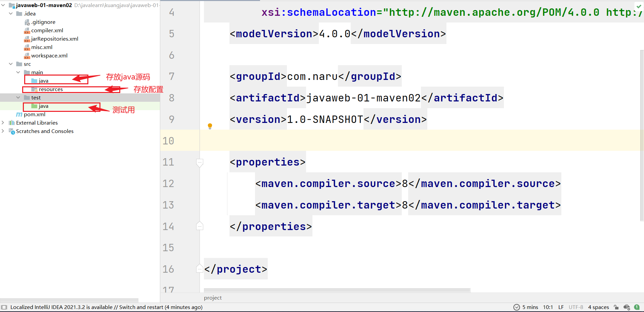Image resolution: width=644 pixels, height=312 pixels.
Task: Click the xsi:schemaLocation attribute name
Action: tap(319, 12)
